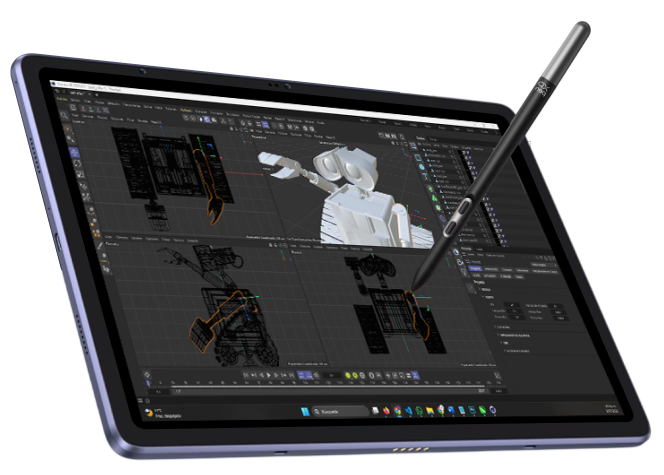
Task: Switch to the first tab in Attributes panel
Action: point(476,268)
